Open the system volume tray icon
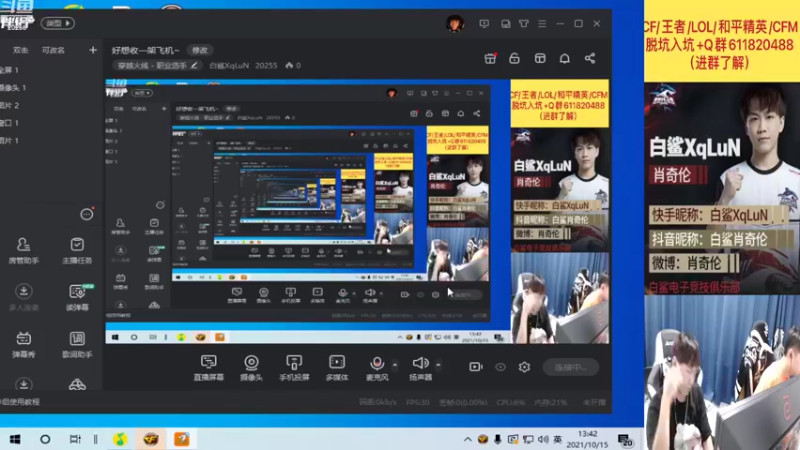 (x=543, y=439)
